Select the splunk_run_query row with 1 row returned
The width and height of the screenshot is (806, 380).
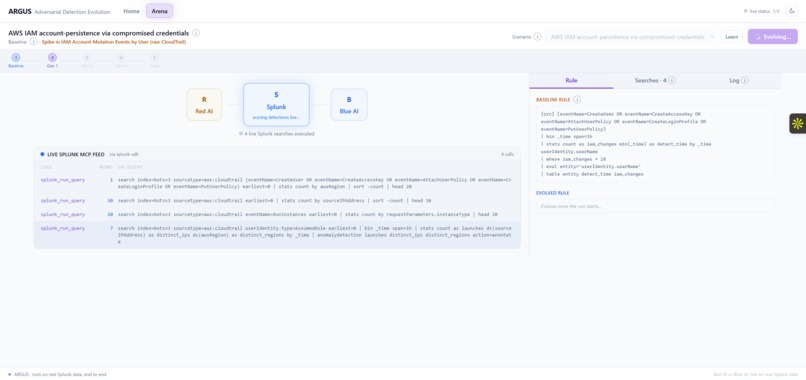click(x=277, y=183)
